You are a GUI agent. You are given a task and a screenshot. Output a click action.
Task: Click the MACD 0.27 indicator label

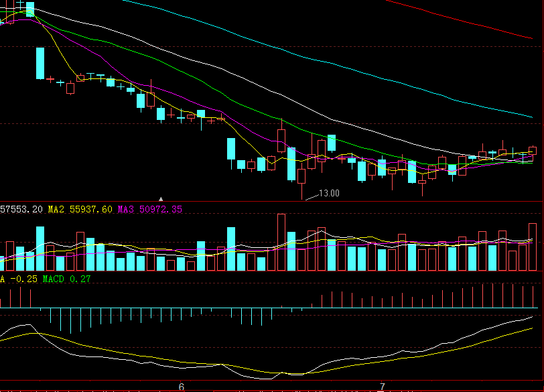[66, 279]
